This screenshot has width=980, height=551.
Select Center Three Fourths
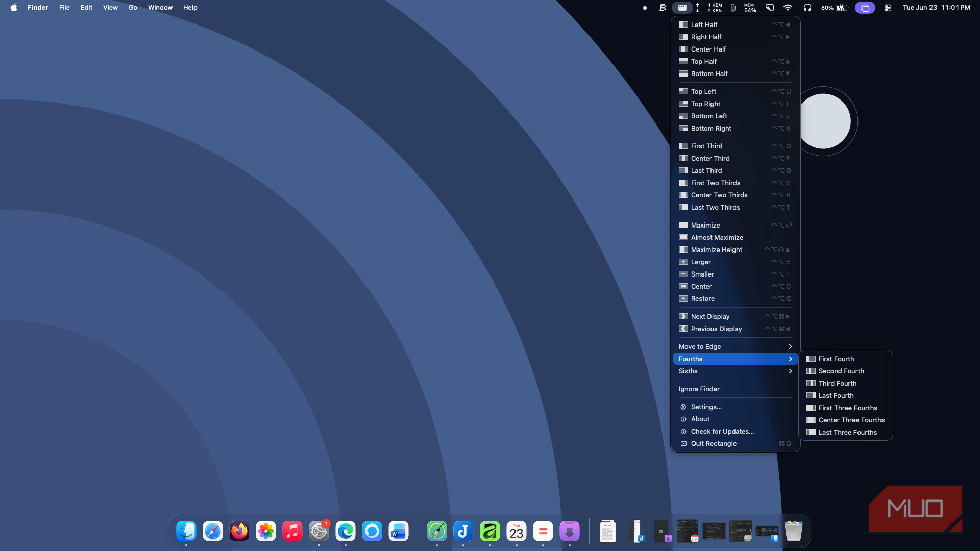[846, 420]
